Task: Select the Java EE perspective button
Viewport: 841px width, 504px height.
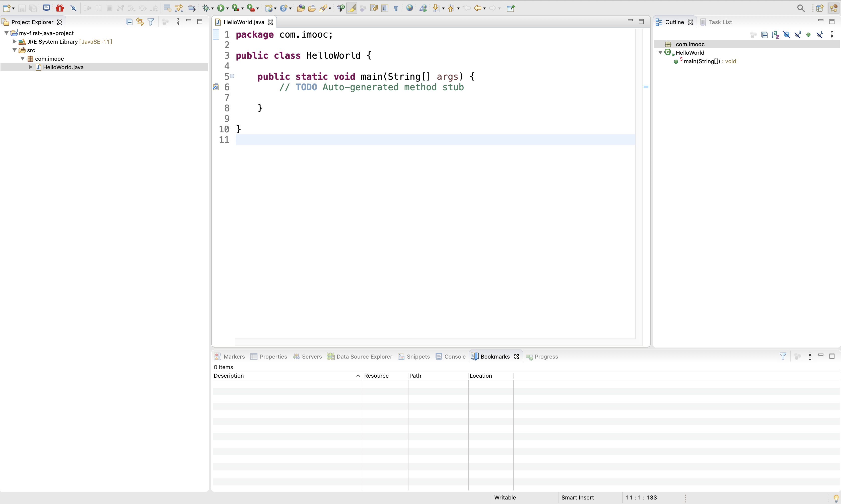Action: point(833,8)
